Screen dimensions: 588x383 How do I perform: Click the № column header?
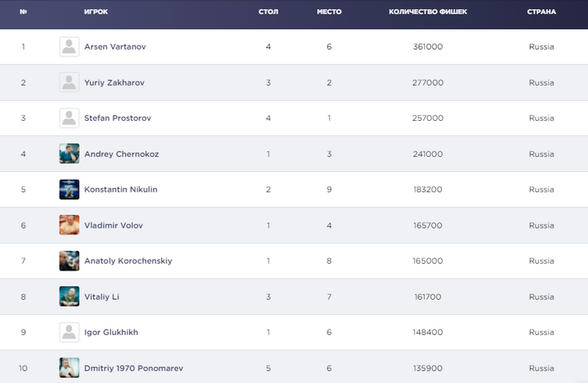pyautogui.click(x=23, y=12)
